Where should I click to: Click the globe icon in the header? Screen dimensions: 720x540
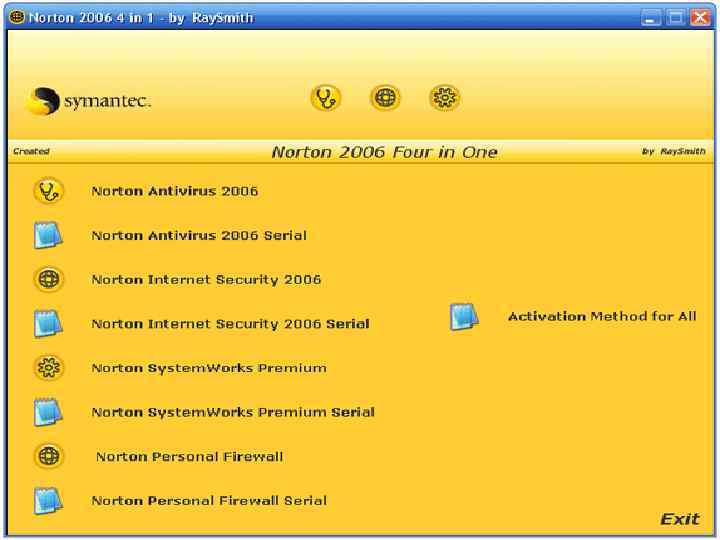[x=385, y=98]
